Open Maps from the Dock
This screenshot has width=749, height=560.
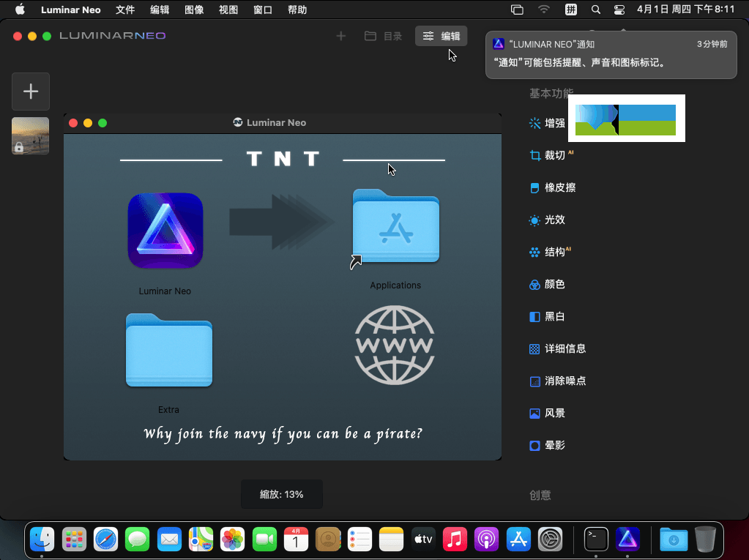point(201,540)
